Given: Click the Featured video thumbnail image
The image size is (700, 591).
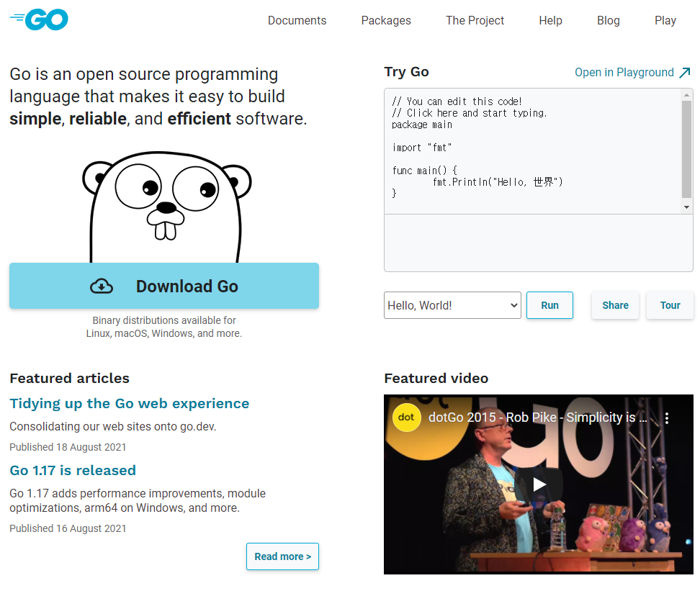Looking at the screenshot, I should coord(539,484).
